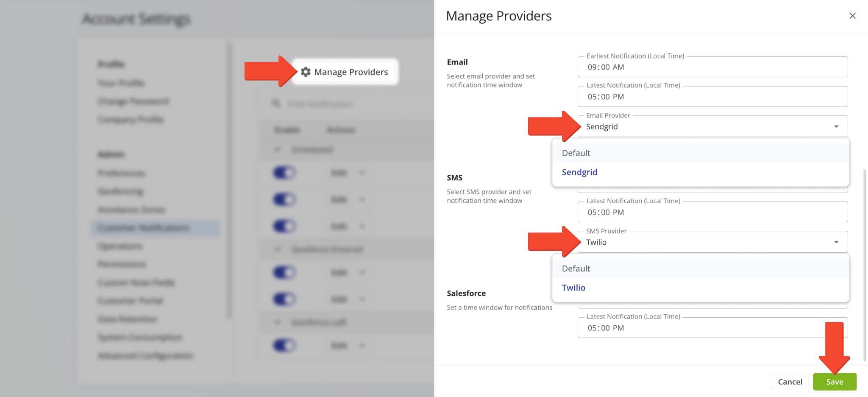
Task: Click the SMS section heading
Action: [x=454, y=178]
